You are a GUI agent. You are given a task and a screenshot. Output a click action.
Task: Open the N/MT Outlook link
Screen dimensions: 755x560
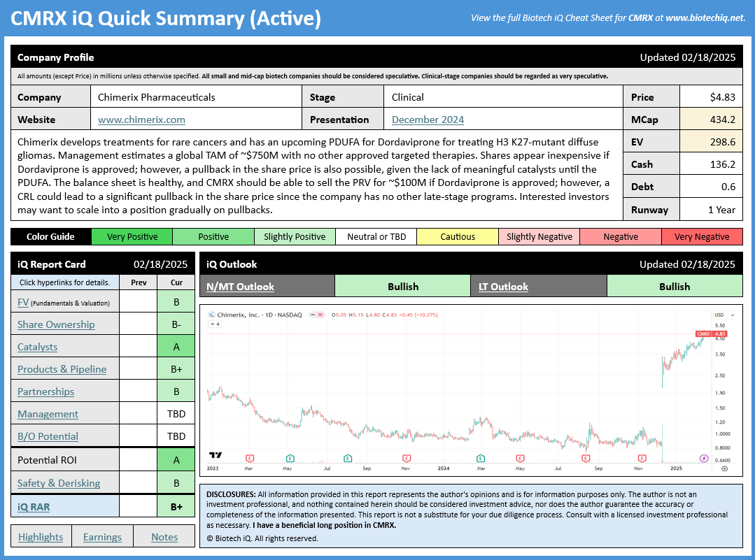pyautogui.click(x=240, y=287)
